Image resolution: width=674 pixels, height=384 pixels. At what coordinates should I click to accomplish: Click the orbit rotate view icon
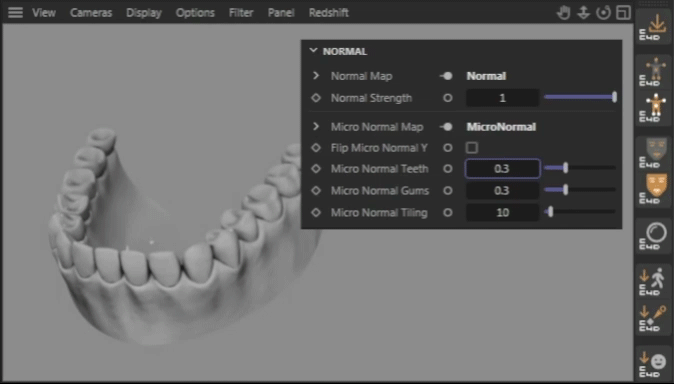604,13
